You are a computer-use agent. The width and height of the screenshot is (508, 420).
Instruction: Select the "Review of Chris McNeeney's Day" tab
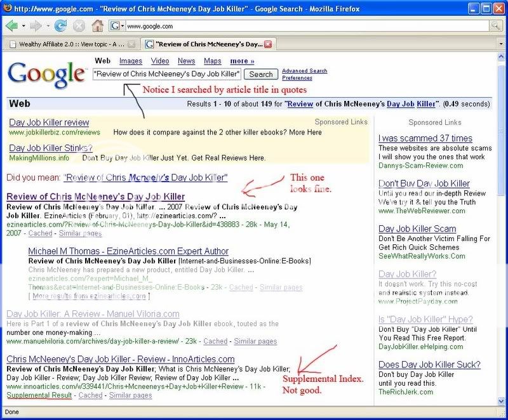(x=208, y=44)
